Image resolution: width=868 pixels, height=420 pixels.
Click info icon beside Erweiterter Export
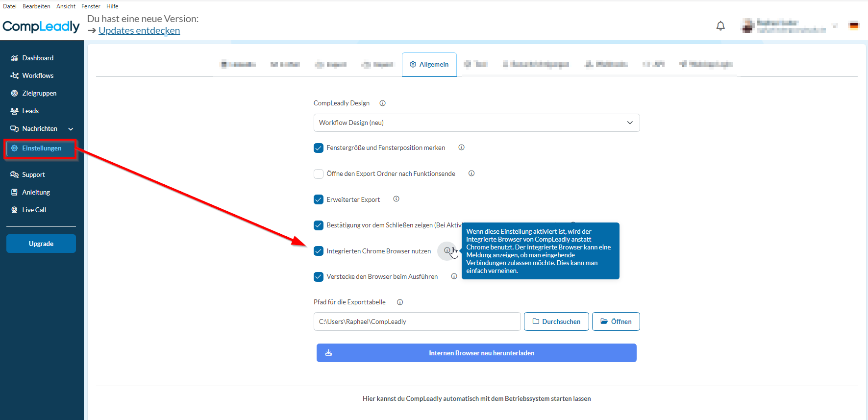(396, 199)
